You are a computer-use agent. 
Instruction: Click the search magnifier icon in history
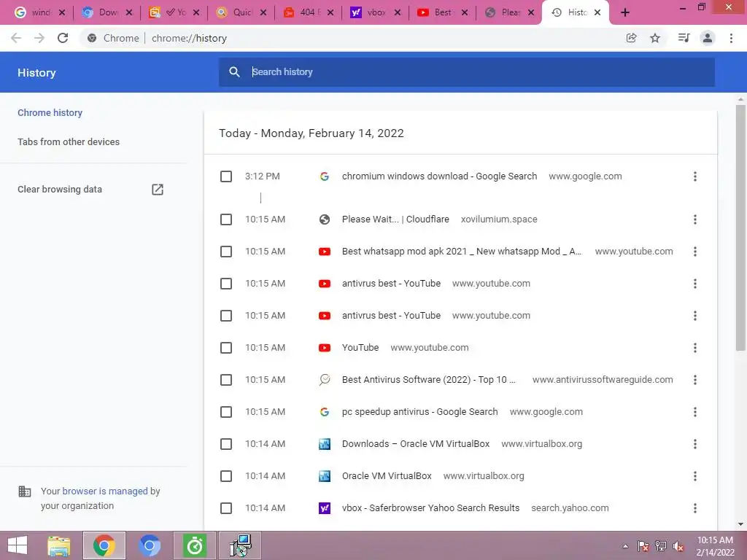234,72
